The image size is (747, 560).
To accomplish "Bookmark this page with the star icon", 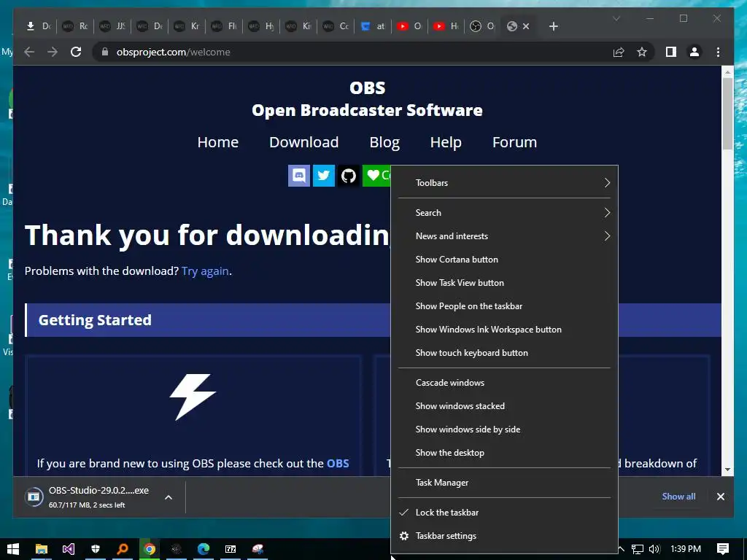I will pyautogui.click(x=642, y=52).
